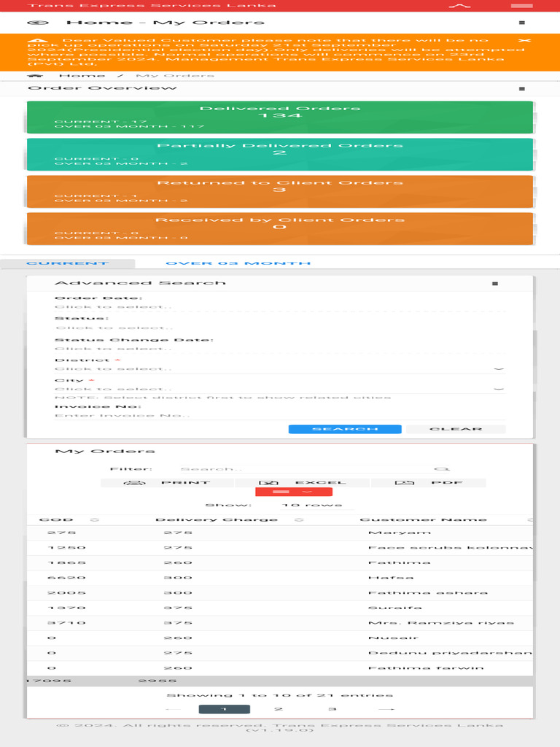
Task: Sort by the Delivery Charge column arrows
Action: (298, 519)
